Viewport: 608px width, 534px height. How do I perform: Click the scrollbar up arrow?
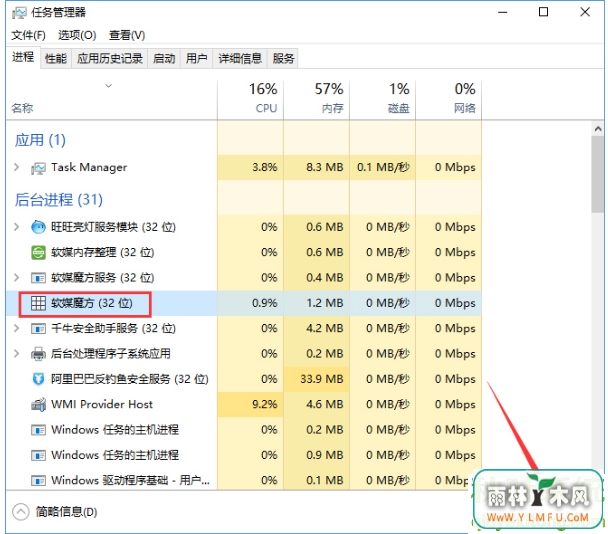pos(598,129)
